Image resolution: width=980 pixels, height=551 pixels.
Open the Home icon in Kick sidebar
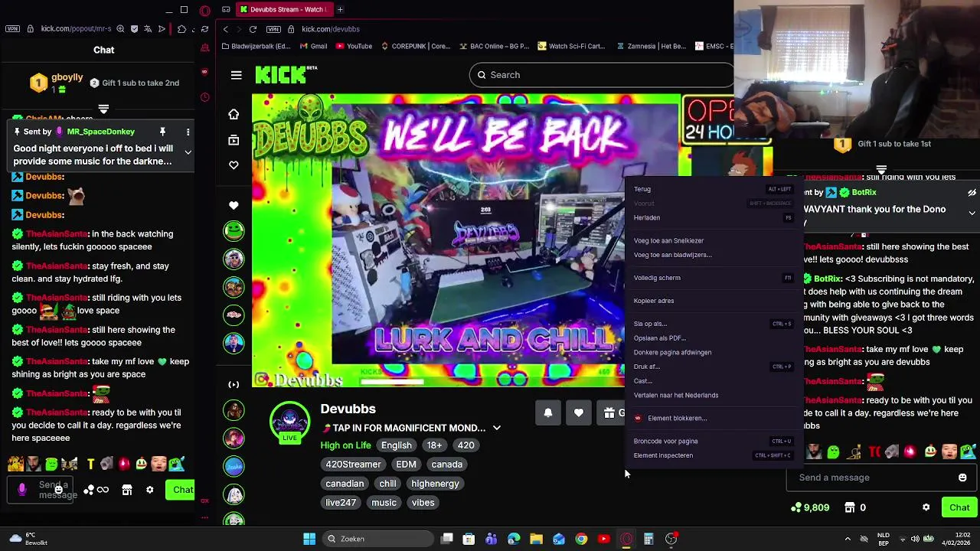click(x=234, y=114)
